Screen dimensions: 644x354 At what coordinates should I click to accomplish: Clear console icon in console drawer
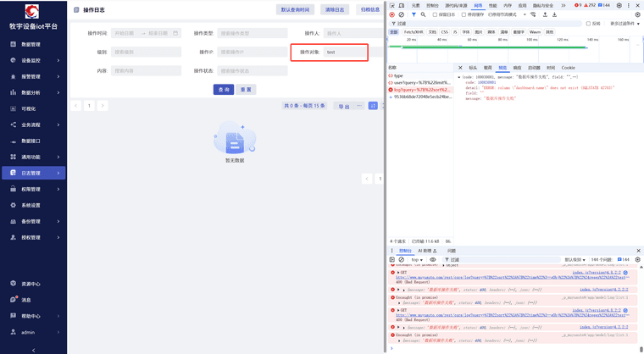(x=402, y=259)
